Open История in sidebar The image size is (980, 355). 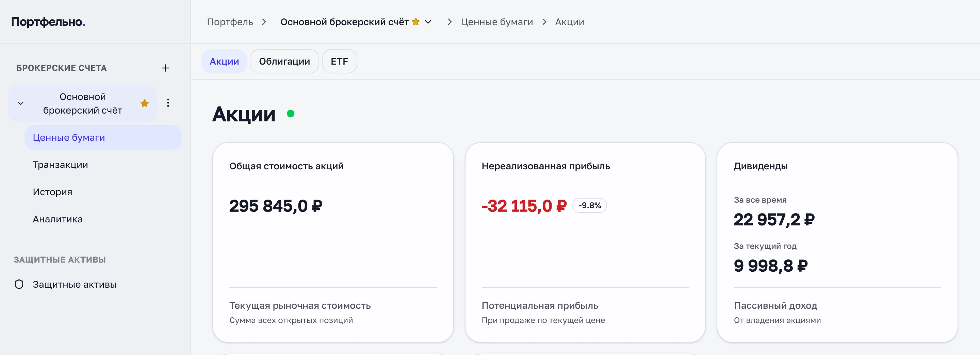[52, 192]
